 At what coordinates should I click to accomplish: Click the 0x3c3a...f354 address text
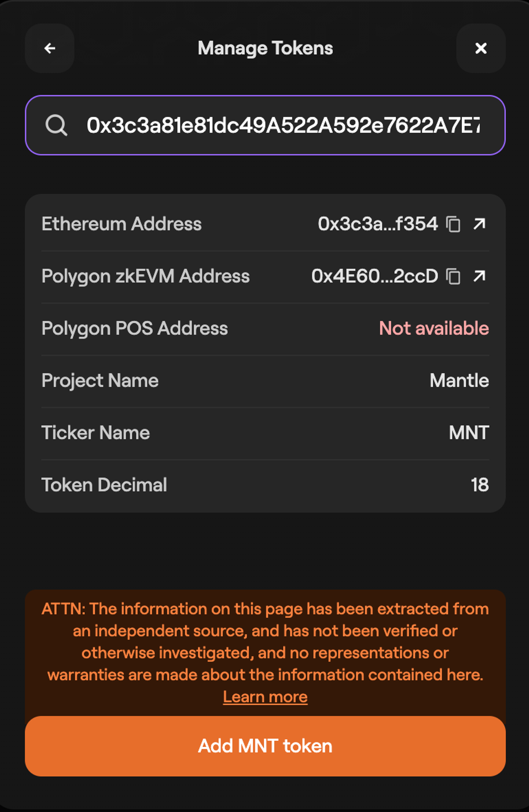378,224
